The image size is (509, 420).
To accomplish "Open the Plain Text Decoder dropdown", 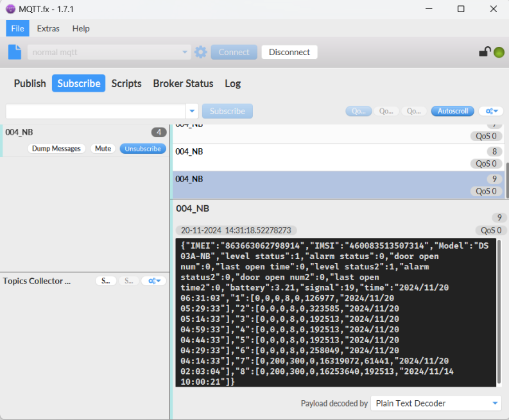I will [436, 403].
